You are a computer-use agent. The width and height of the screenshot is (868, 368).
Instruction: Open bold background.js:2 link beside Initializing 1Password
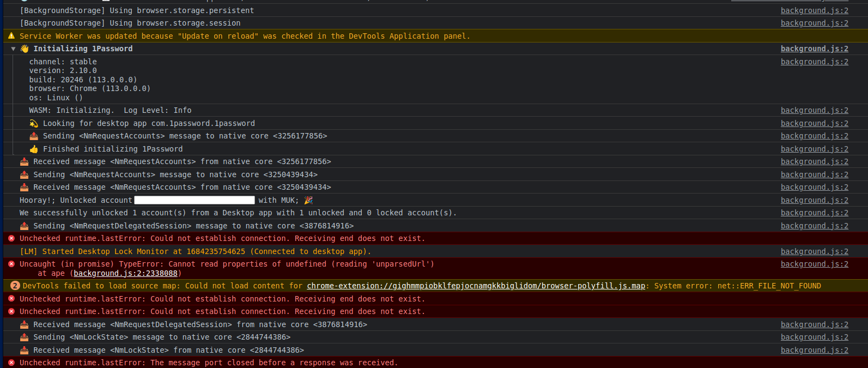814,49
